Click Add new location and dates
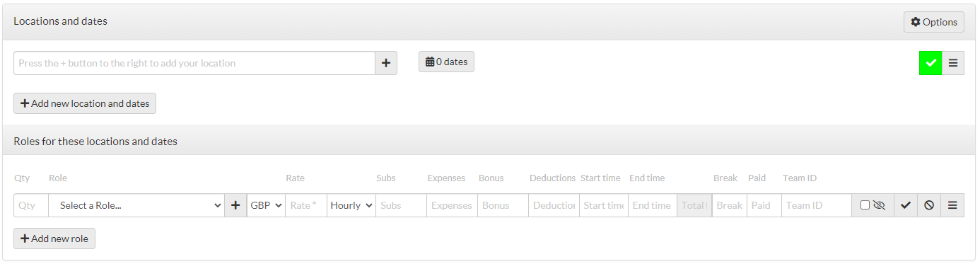980x264 pixels. tap(85, 103)
